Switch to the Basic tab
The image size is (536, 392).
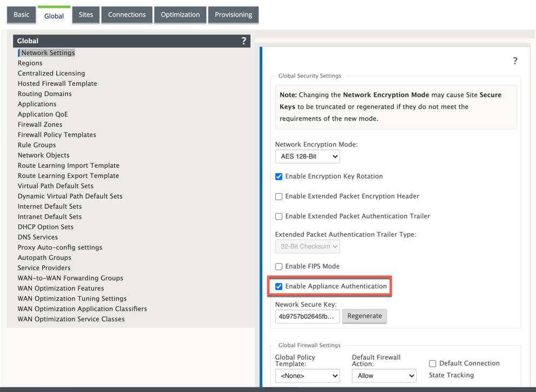click(x=21, y=15)
